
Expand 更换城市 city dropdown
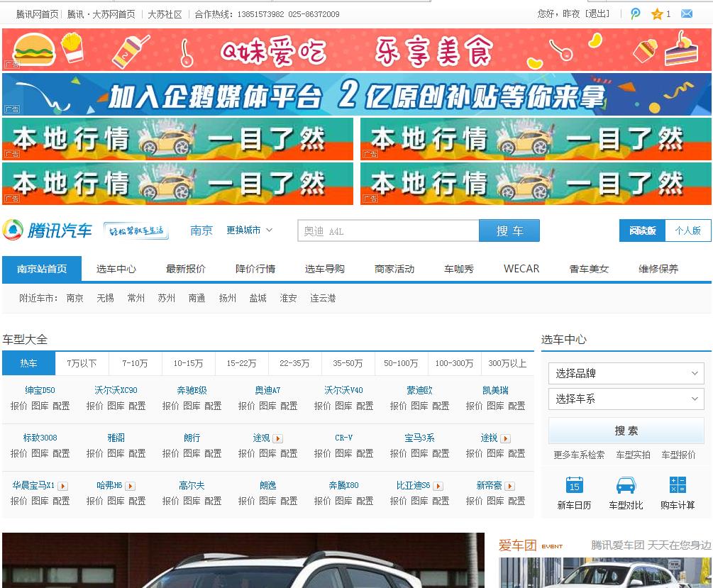249,230
